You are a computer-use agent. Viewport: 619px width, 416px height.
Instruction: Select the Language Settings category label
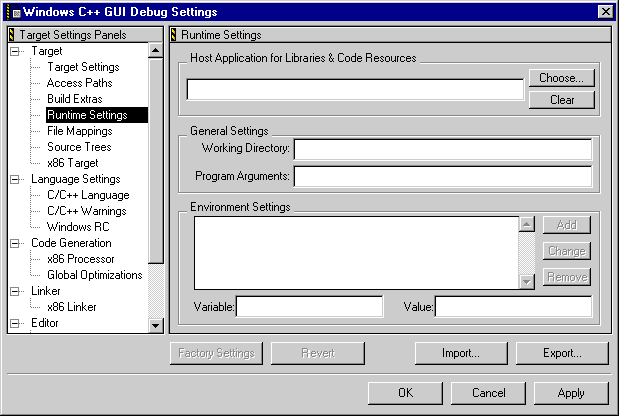[76, 179]
